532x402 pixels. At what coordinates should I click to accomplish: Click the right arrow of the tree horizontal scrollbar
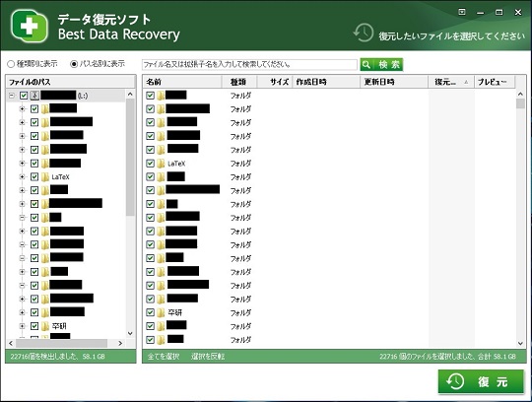point(120,343)
